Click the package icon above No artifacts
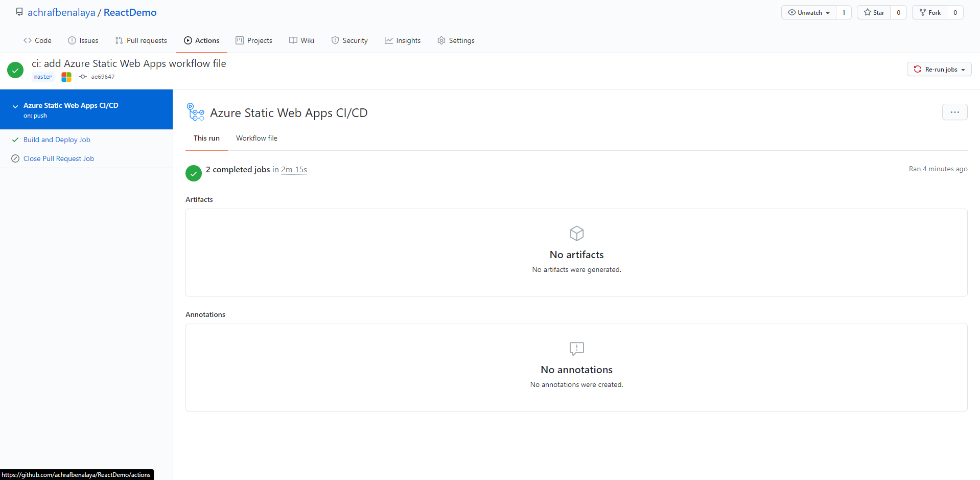Viewport: 980px width, 480px height. coord(576,233)
